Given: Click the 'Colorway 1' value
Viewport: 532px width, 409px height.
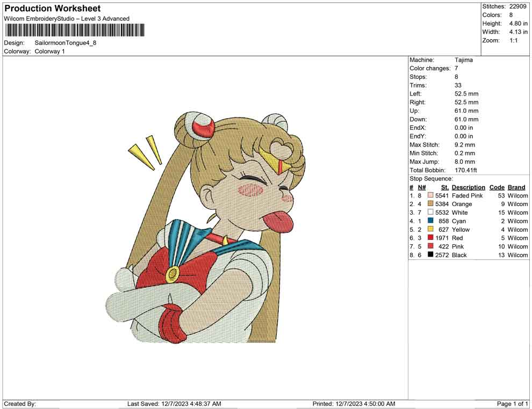Looking at the screenshot, I should (49, 52).
